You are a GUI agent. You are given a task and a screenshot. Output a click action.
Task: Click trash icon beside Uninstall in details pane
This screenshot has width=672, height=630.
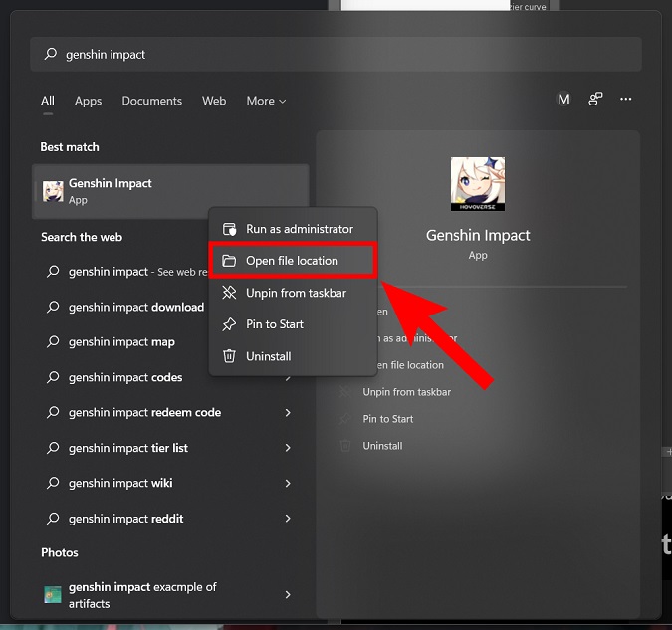coord(345,446)
